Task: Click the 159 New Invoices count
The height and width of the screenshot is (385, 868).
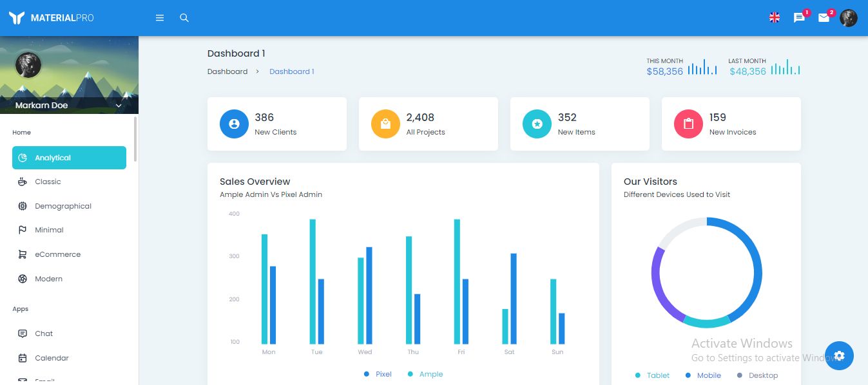Action: pyautogui.click(x=718, y=117)
